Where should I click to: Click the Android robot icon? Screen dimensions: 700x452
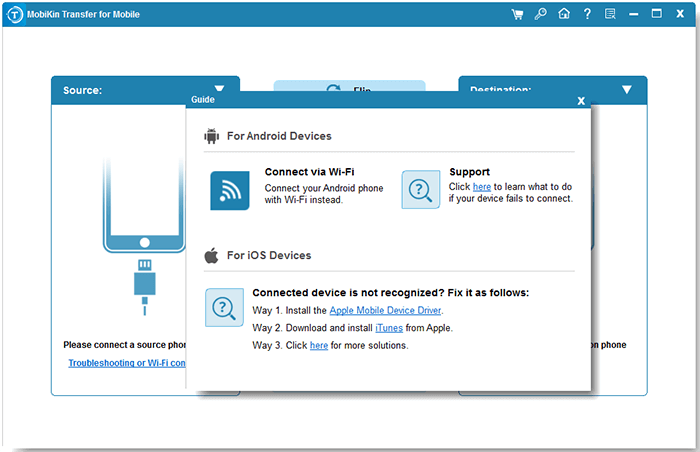[212, 136]
